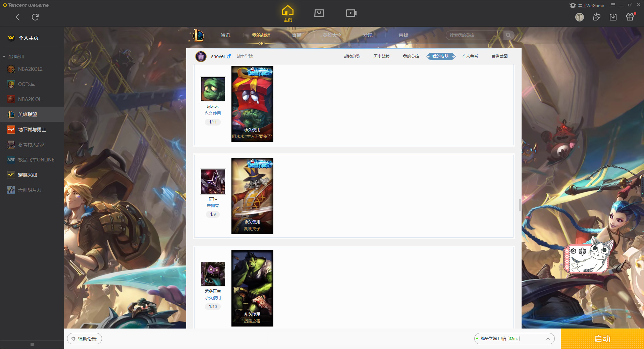The width and height of the screenshot is (644, 349).
Task: Open the 查找 tab
Action: pyautogui.click(x=403, y=35)
